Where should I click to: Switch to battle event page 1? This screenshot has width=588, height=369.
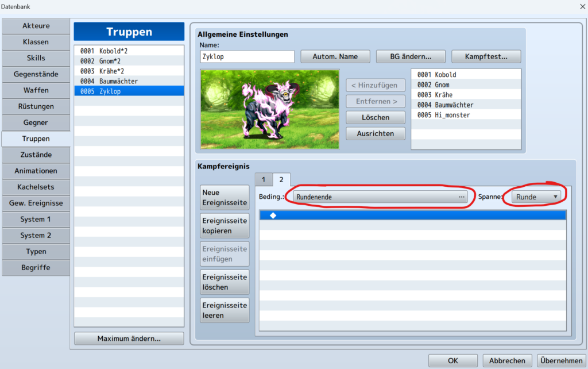pos(264,179)
